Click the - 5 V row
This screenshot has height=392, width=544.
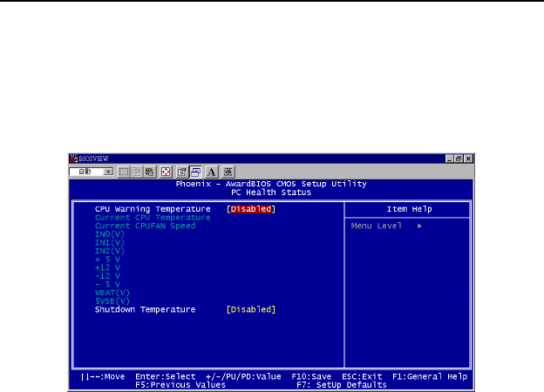point(107,285)
